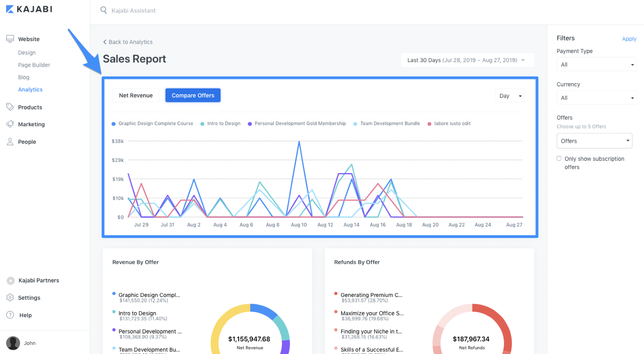Screen dimensions: 644x354
Task: Click the Marketing megaphone icon
Action: (x=10, y=124)
